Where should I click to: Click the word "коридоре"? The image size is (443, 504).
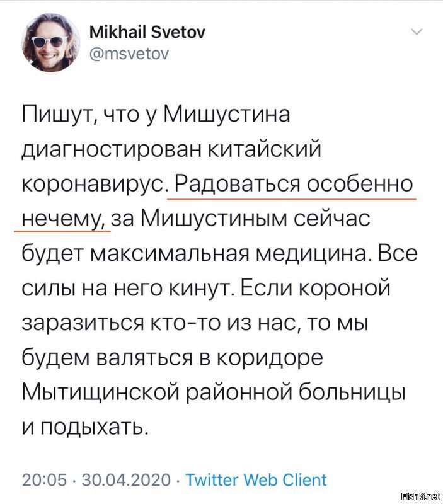(x=270, y=358)
